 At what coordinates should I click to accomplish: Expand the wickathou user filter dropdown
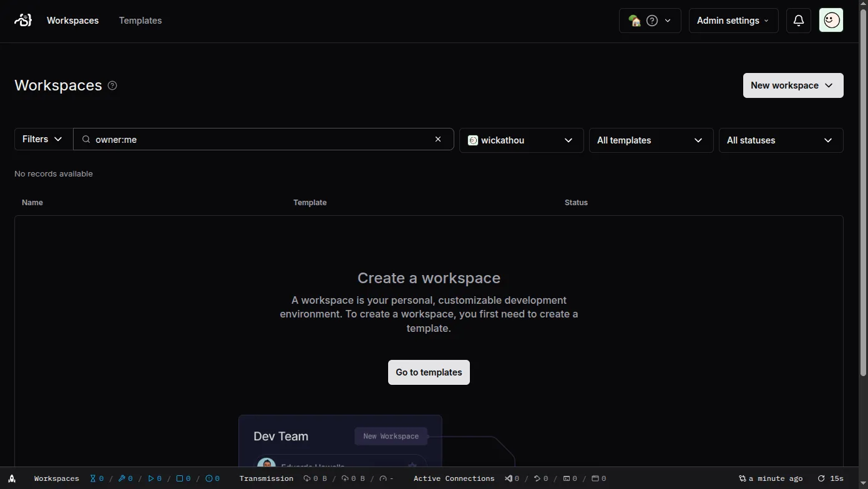click(521, 140)
